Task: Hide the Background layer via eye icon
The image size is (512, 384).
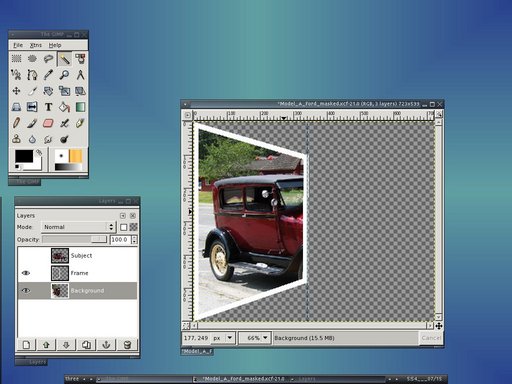Action: 26,291
